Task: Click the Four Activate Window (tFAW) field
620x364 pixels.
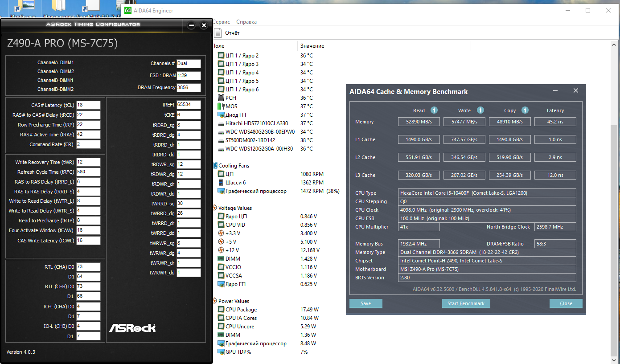Action: point(88,230)
